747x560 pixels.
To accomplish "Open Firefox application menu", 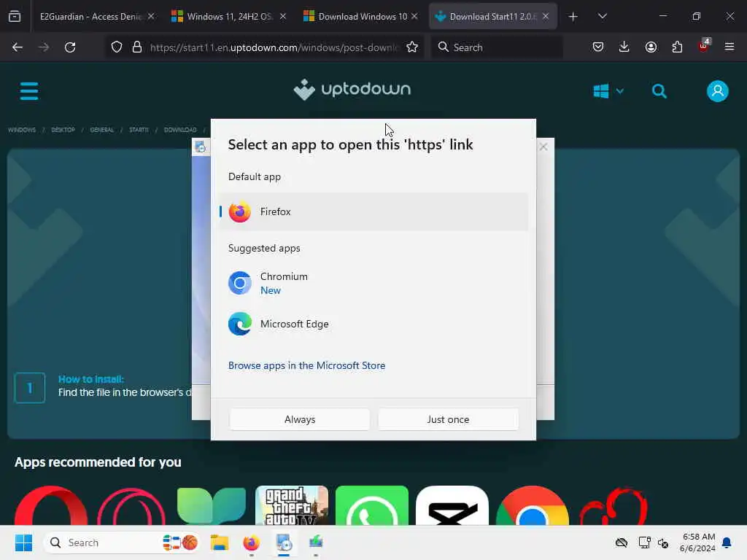I will tap(729, 47).
